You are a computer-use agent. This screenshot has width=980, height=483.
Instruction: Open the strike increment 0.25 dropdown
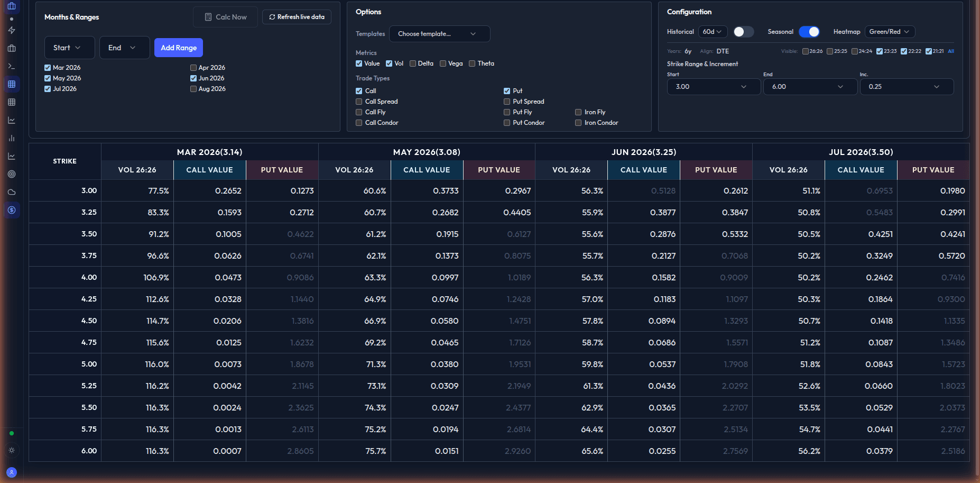(907, 86)
